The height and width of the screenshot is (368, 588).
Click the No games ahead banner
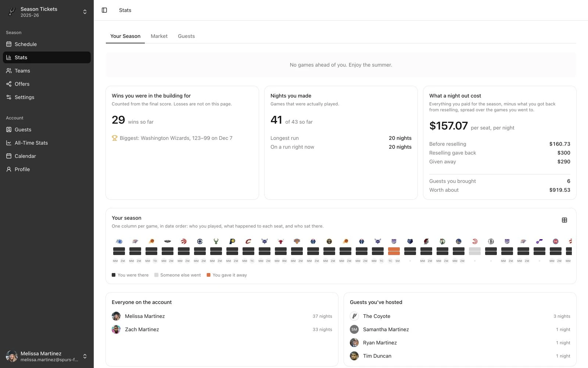[x=341, y=65]
